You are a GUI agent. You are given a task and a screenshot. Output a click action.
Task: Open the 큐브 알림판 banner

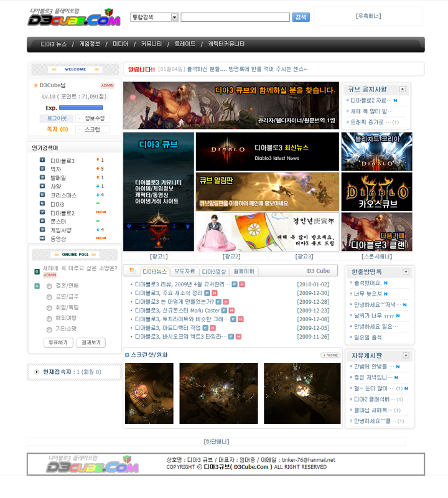pyautogui.click(x=268, y=192)
